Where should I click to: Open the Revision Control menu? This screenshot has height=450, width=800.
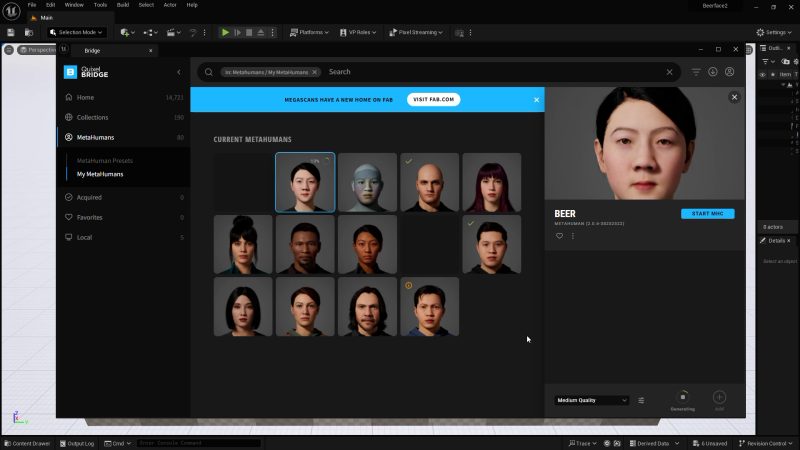[x=766, y=443]
